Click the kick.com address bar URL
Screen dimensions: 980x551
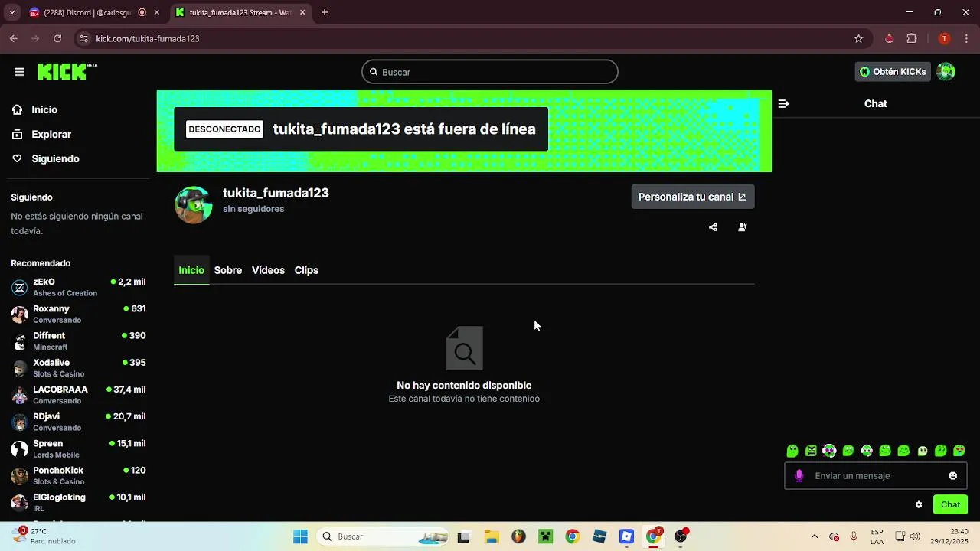(148, 39)
